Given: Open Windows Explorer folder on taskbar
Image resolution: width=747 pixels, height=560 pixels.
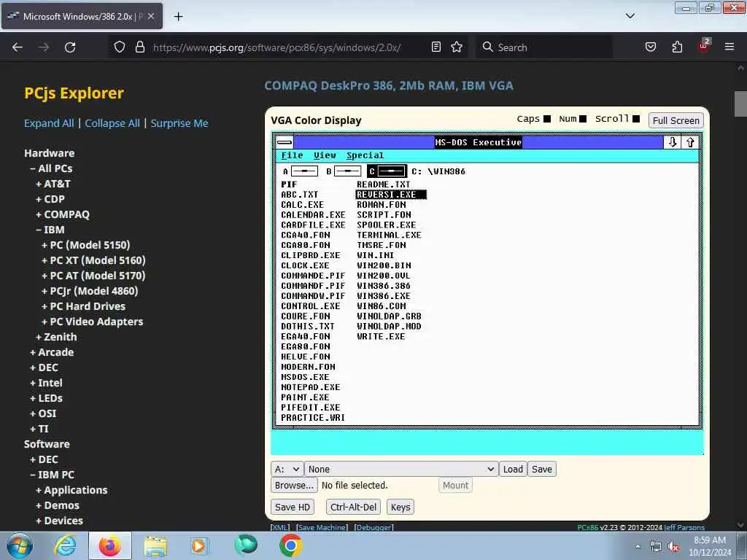Looking at the screenshot, I should (x=155, y=545).
